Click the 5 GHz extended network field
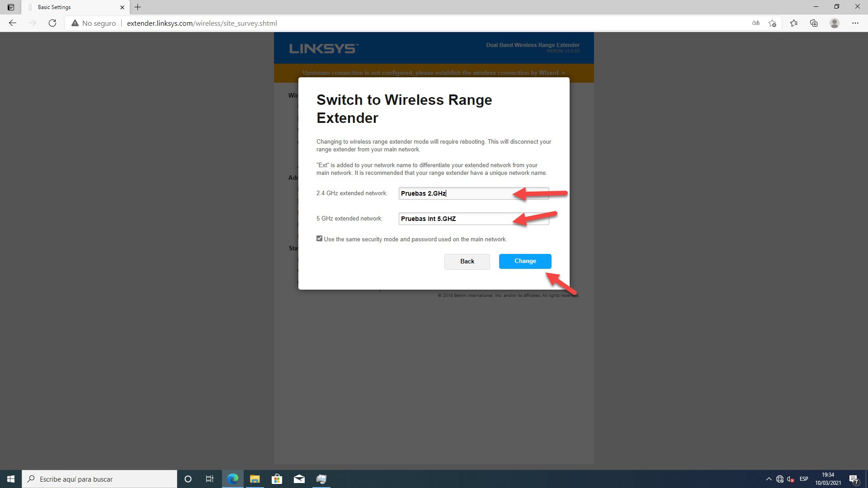Viewport: 868px width, 488px height. click(473, 219)
